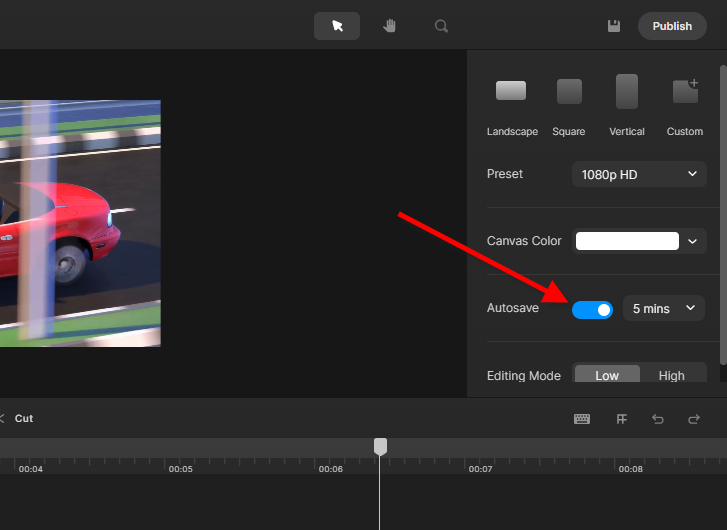
Task: Redo the last action
Action: tap(694, 419)
